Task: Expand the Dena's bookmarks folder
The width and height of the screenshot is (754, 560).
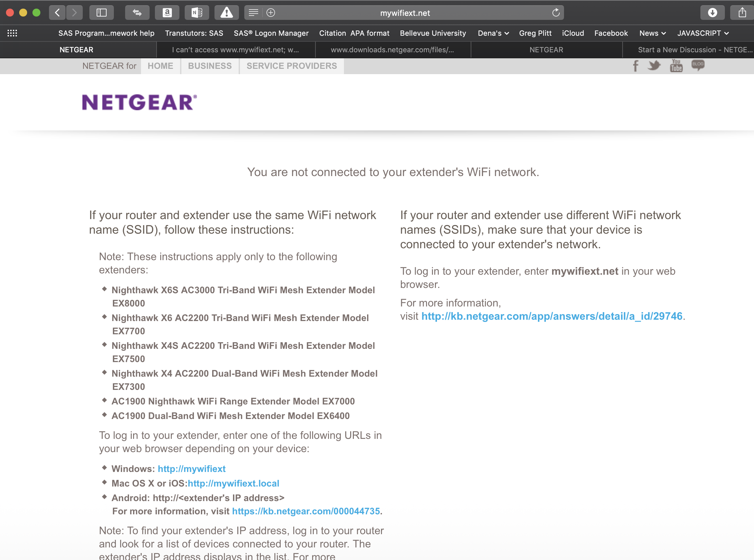Action: tap(493, 33)
